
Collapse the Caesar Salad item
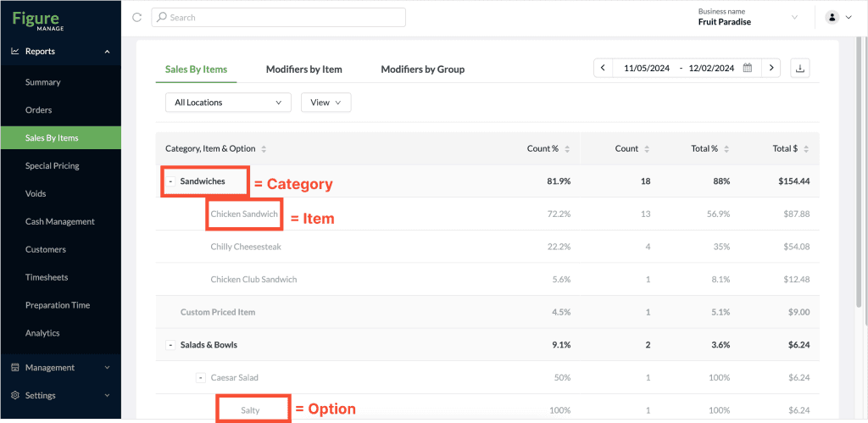point(201,377)
